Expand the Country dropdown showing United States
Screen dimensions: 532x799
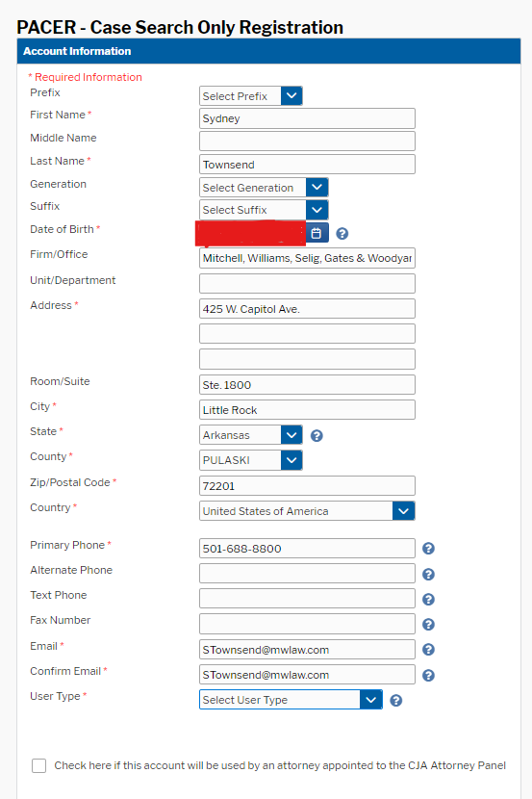click(307, 511)
